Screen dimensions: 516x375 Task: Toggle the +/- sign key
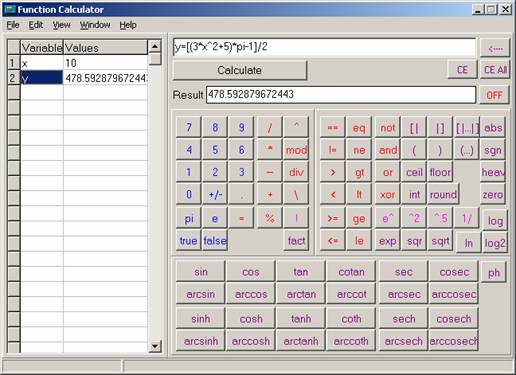point(215,194)
